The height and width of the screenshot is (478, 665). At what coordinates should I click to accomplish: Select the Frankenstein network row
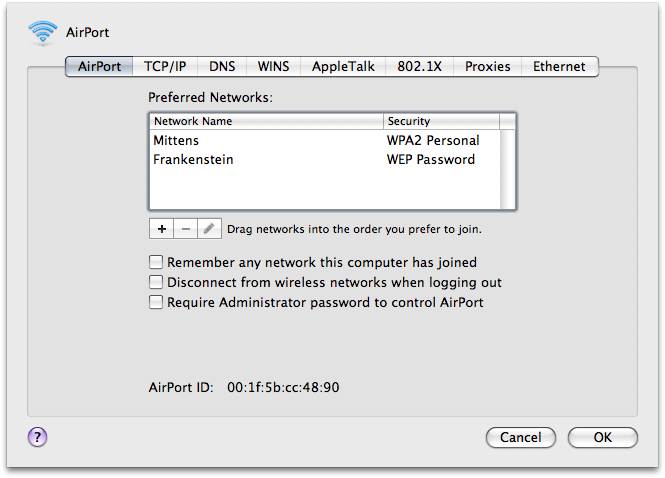point(325,159)
